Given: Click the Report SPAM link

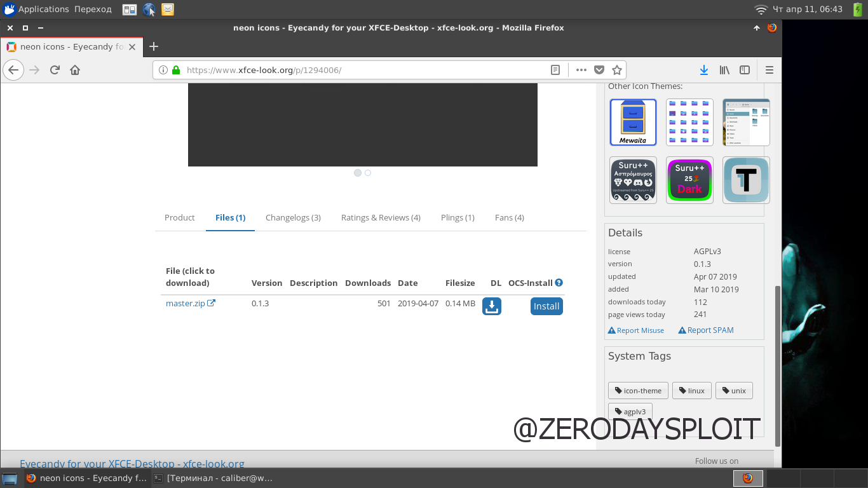Looking at the screenshot, I should [706, 330].
